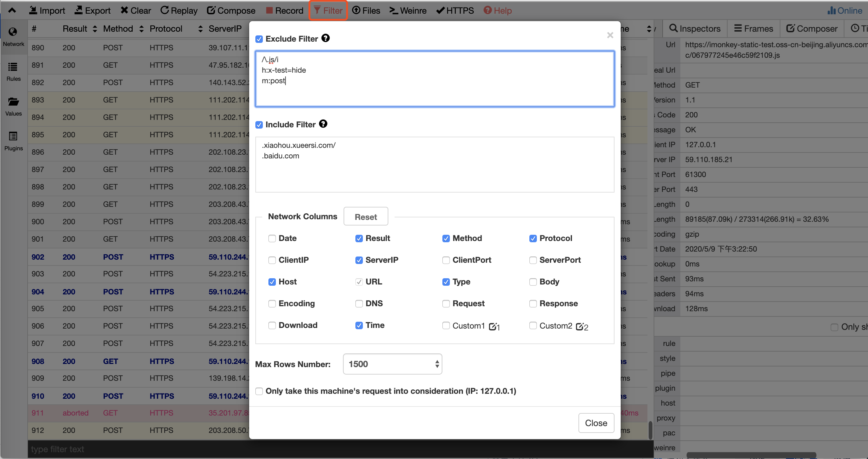Click the Export toolbar icon
The width and height of the screenshot is (868, 459).
click(79, 11)
